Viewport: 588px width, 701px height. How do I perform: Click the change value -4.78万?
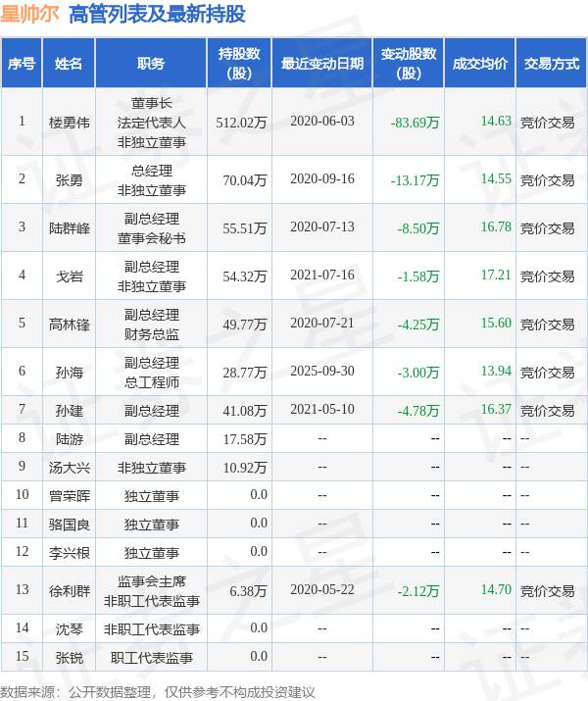tap(418, 411)
